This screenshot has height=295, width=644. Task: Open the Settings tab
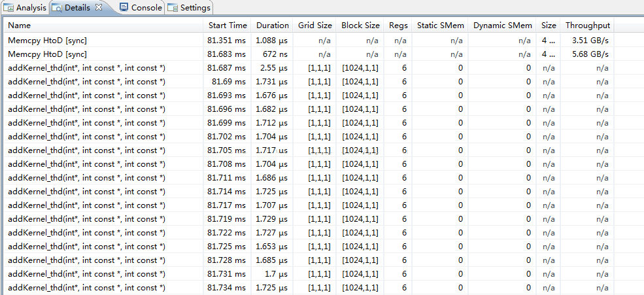(x=189, y=8)
